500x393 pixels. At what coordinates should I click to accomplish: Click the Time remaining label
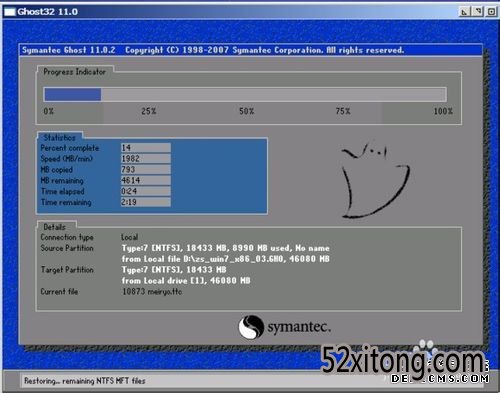pos(66,202)
